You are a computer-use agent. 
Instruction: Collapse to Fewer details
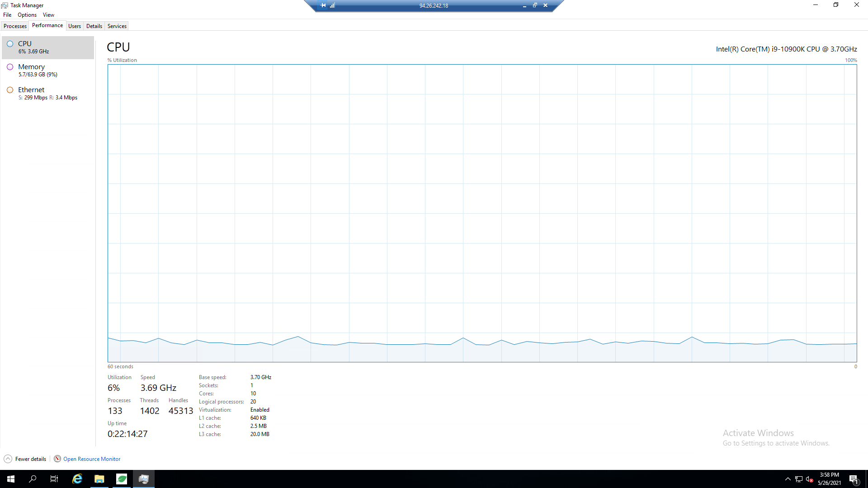pyautogui.click(x=31, y=459)
